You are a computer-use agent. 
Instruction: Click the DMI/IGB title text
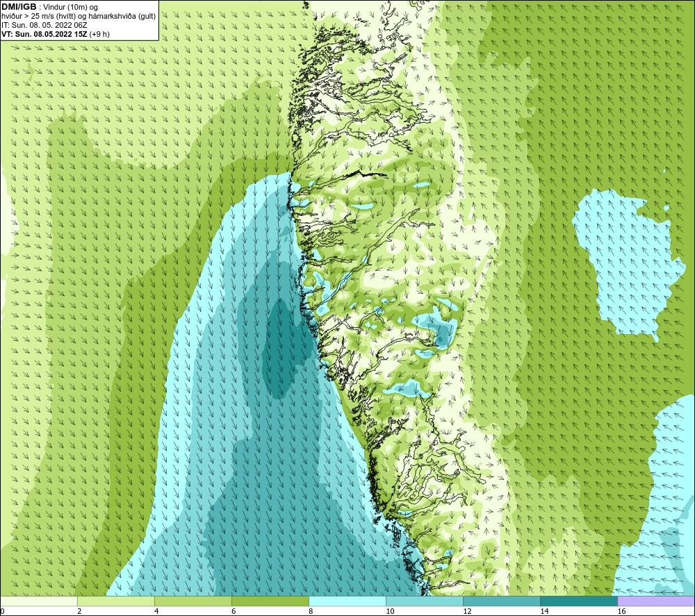coord(19,7)
